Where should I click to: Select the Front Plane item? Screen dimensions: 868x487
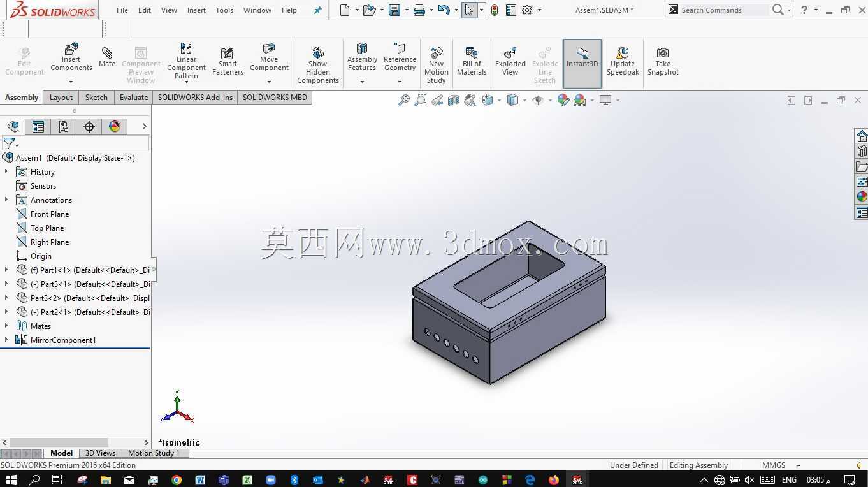50,214
